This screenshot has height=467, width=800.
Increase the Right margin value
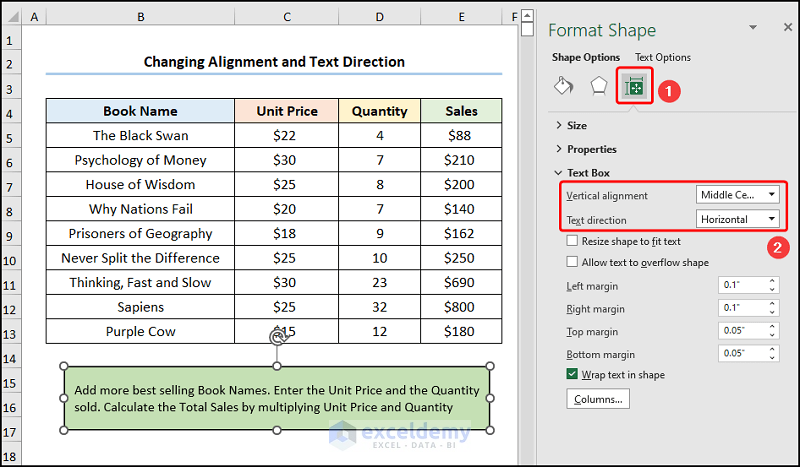click(x=772, y=304)
